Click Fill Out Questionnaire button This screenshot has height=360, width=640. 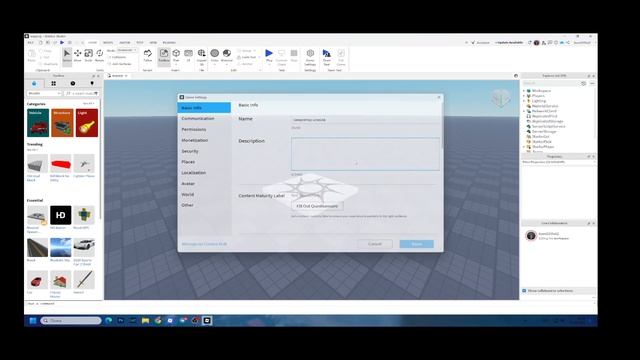click(x=317, y=206)
